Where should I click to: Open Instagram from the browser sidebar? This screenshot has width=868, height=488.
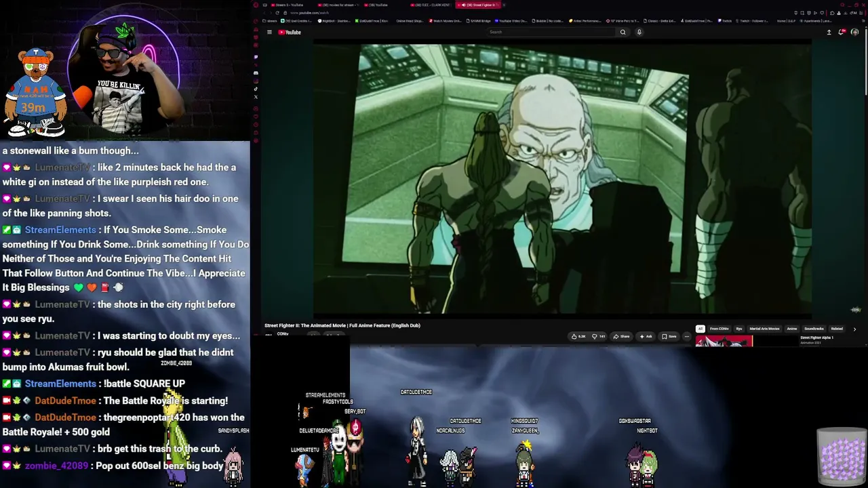(256, 81)
